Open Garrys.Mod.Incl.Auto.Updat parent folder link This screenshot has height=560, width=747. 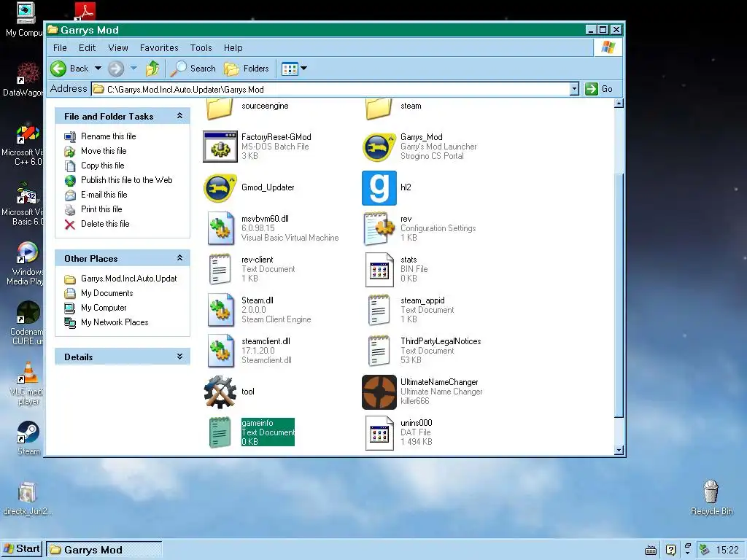(129, 279)
